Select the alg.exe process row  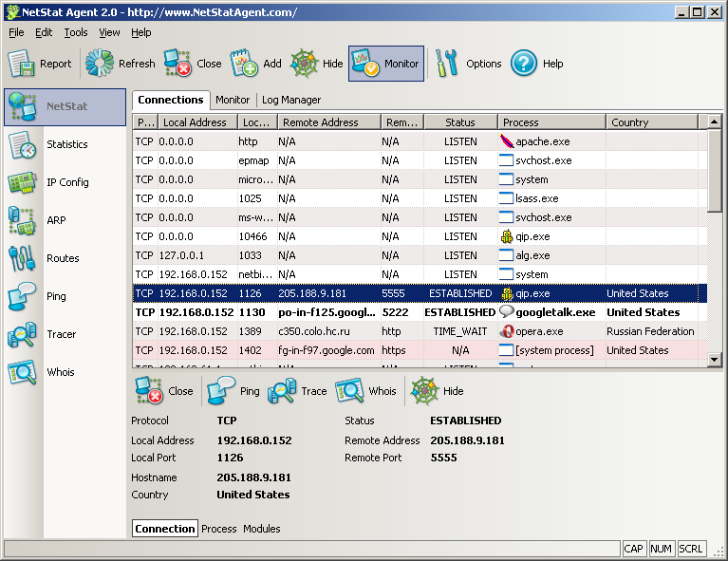click(420, 255)
